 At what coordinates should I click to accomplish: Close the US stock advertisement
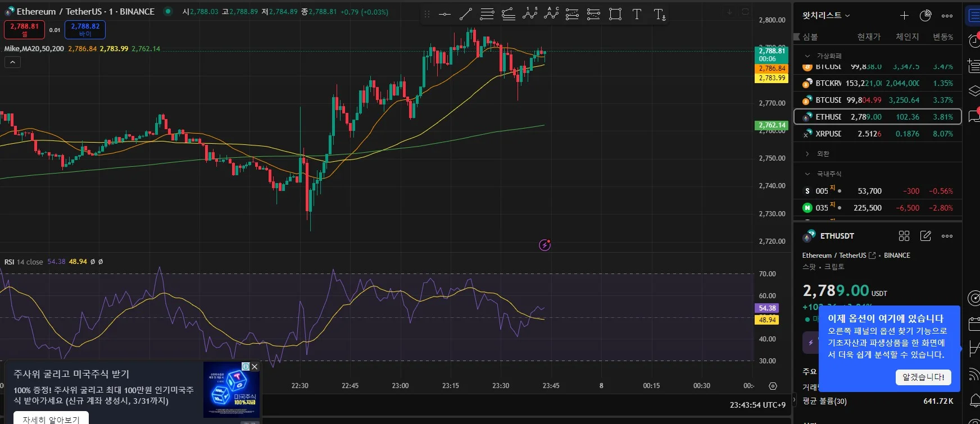coord(255,366)
